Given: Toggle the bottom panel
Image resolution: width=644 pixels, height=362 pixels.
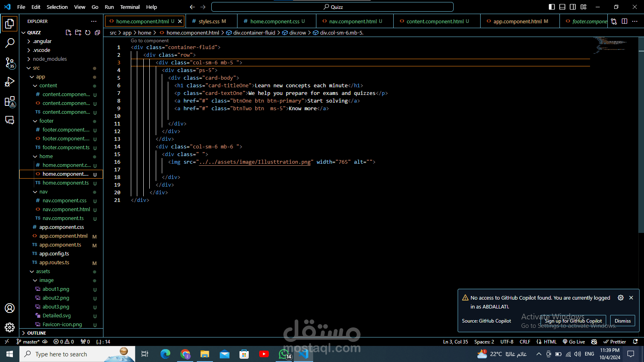Looking at the screenshot, I should click(562, 7).
